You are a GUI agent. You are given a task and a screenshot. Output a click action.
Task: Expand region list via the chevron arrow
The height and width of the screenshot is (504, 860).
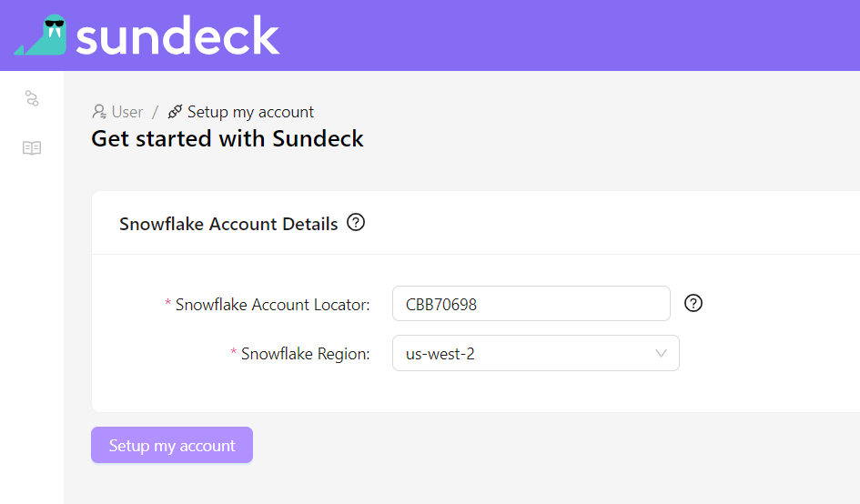tap(661, 354)
